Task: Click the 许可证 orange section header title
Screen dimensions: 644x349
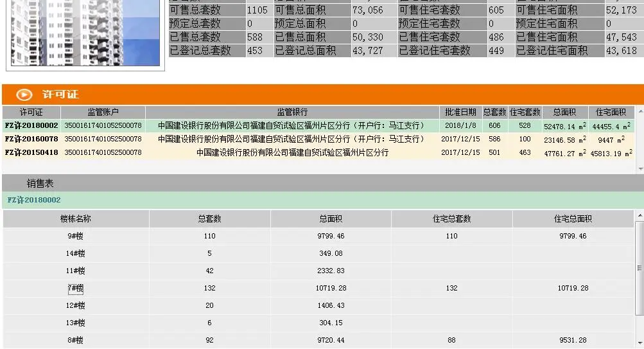Action: 60,94
